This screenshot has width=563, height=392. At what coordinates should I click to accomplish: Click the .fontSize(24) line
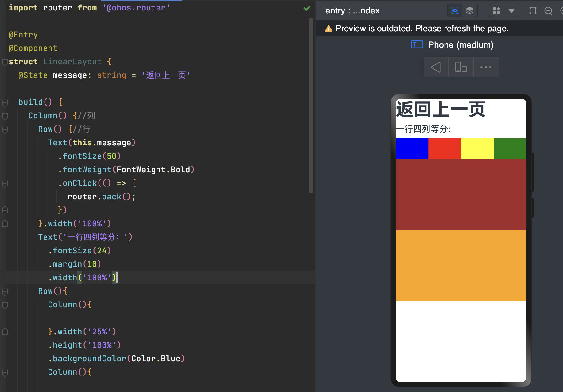(80, 251)
